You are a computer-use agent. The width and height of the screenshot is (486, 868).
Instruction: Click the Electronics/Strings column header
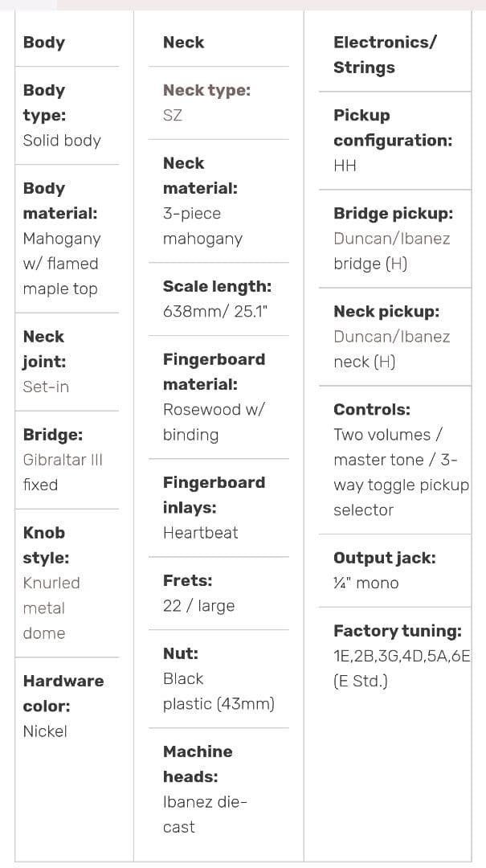tap(384, 55)
